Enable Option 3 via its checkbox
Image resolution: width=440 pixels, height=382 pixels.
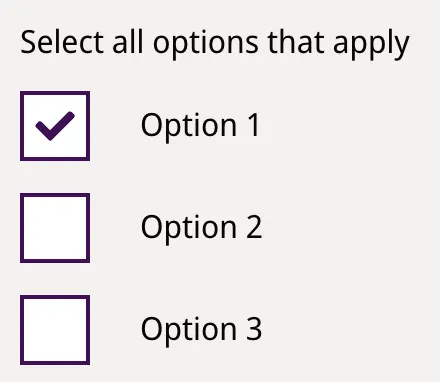point(55,330)
